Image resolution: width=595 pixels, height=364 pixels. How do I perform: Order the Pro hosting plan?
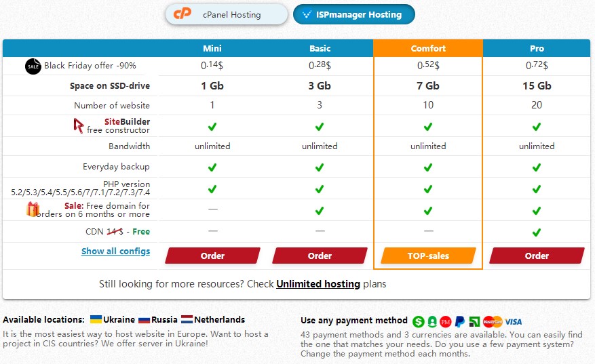537,256
